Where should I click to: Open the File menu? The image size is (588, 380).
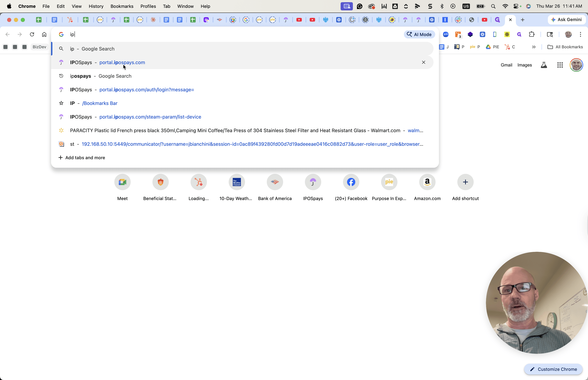tap(46, 6)
